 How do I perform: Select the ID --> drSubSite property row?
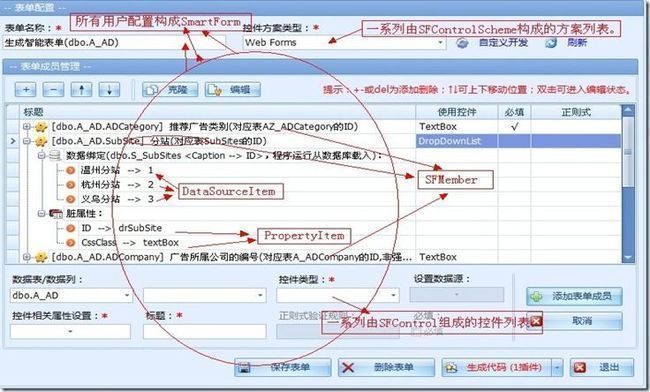121,228
